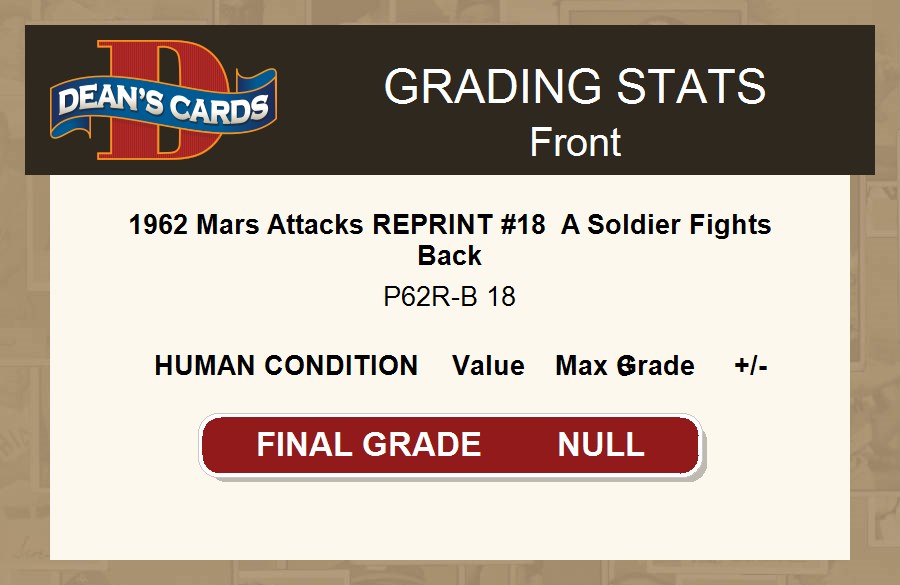The height and width of the screenshot is (585, 900).
Task: Click the word Back in the card title
Action: (450, 256)
